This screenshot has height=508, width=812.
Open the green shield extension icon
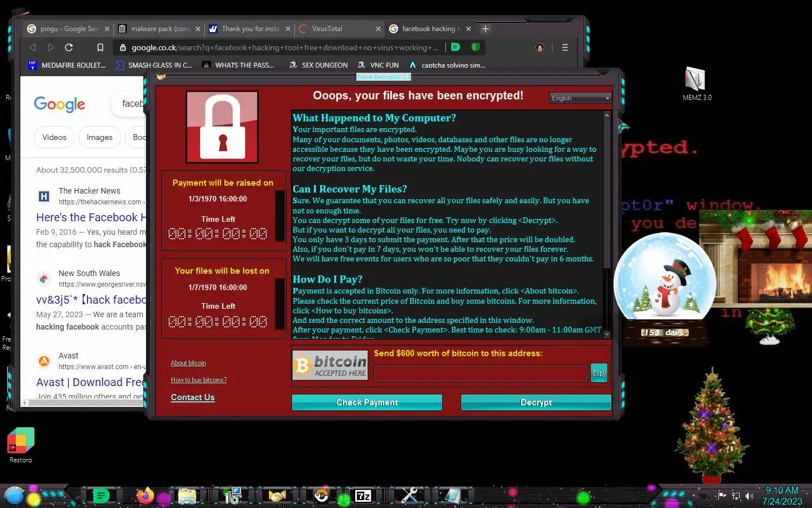(x=475, y=47)
